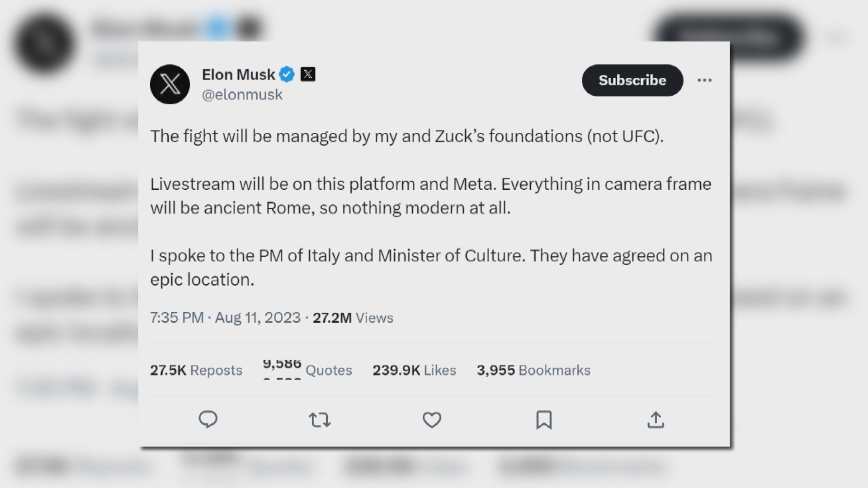Click the square X affiliation badge beside the name

point(308,74)
